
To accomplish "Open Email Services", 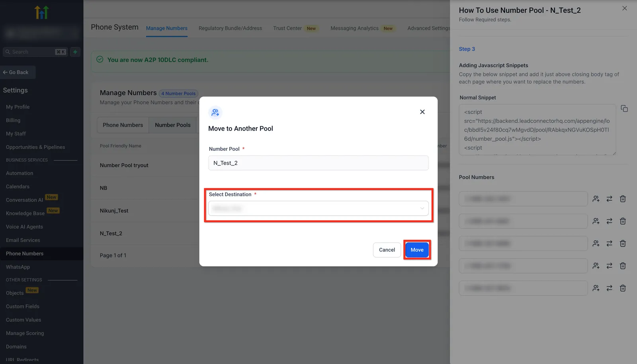I will tap(23, 240).
